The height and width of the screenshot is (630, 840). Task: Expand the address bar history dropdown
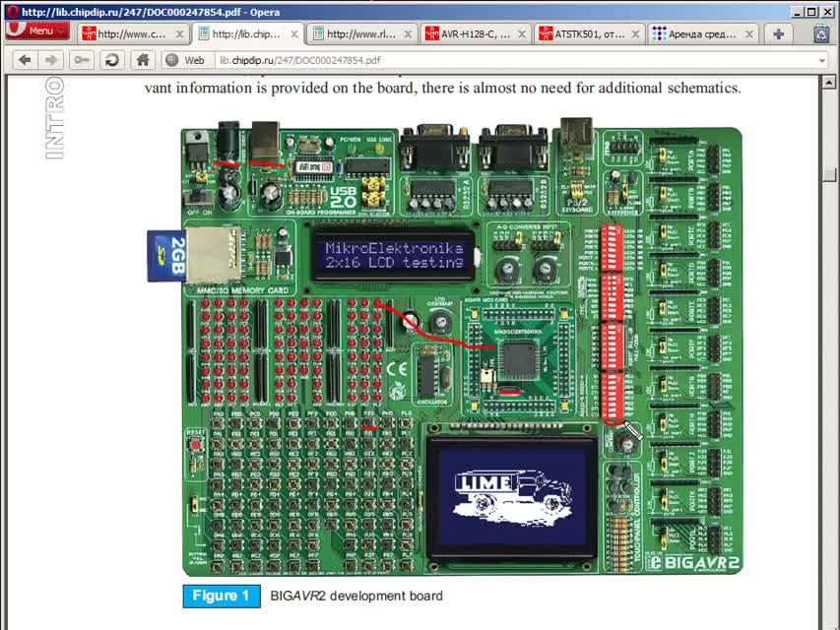coord(822,60)
